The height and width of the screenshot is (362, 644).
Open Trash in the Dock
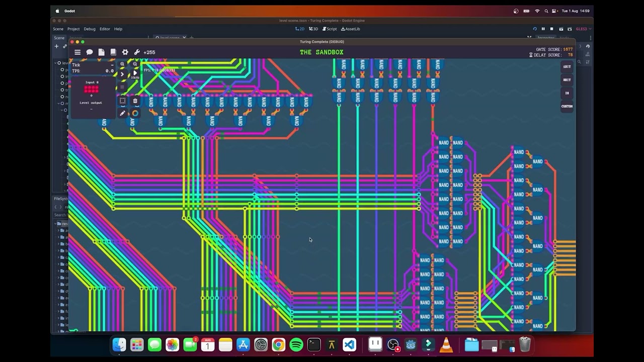(x=525, y=345)
